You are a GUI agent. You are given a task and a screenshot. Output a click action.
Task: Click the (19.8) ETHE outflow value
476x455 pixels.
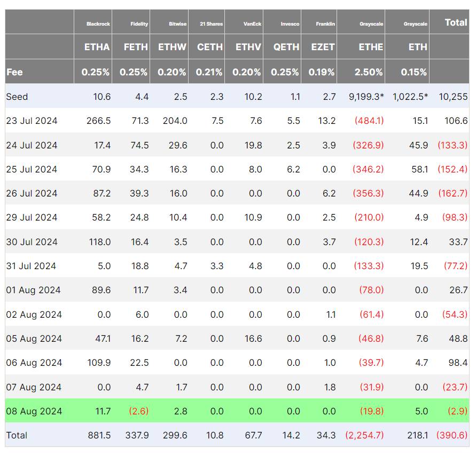tap(372, 411)
